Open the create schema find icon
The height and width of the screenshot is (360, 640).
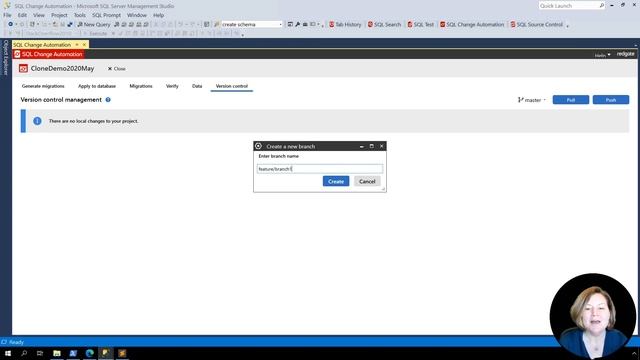tap(217, 24)
